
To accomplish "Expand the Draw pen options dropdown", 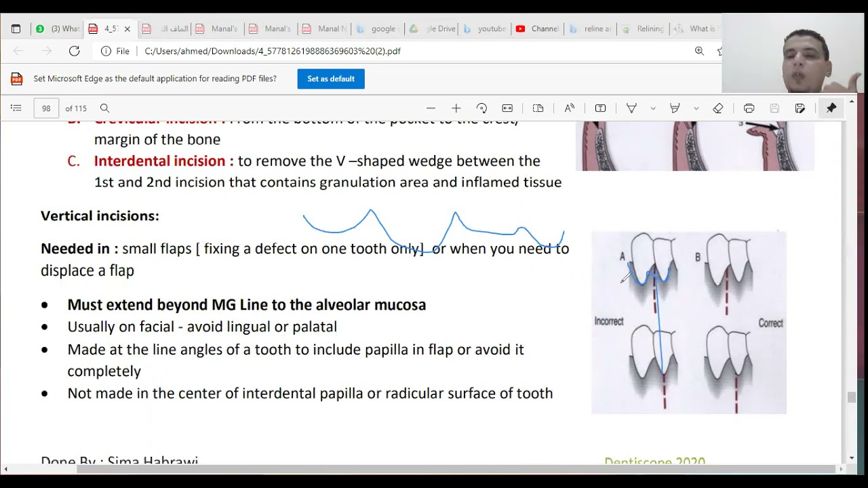I will [653, 108].
